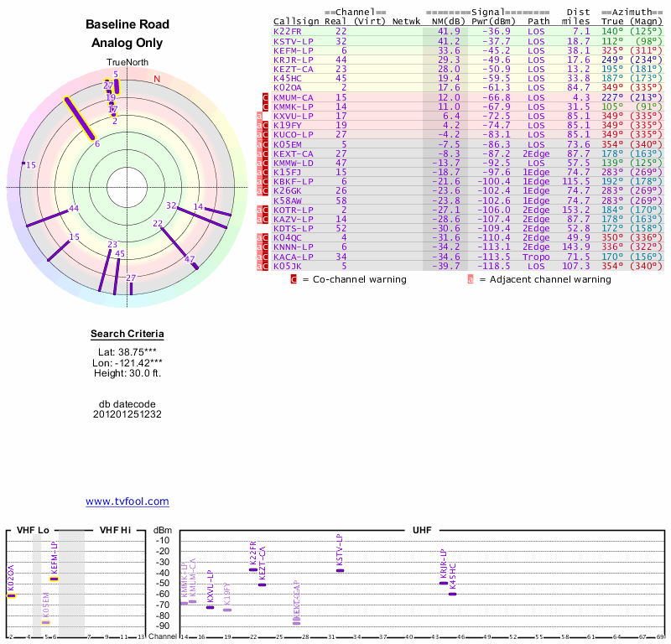Click the KRJR-LP bar in the UHF chart
Screen dimensions: 671x644
pyautogui.click(x=444, y=583)
